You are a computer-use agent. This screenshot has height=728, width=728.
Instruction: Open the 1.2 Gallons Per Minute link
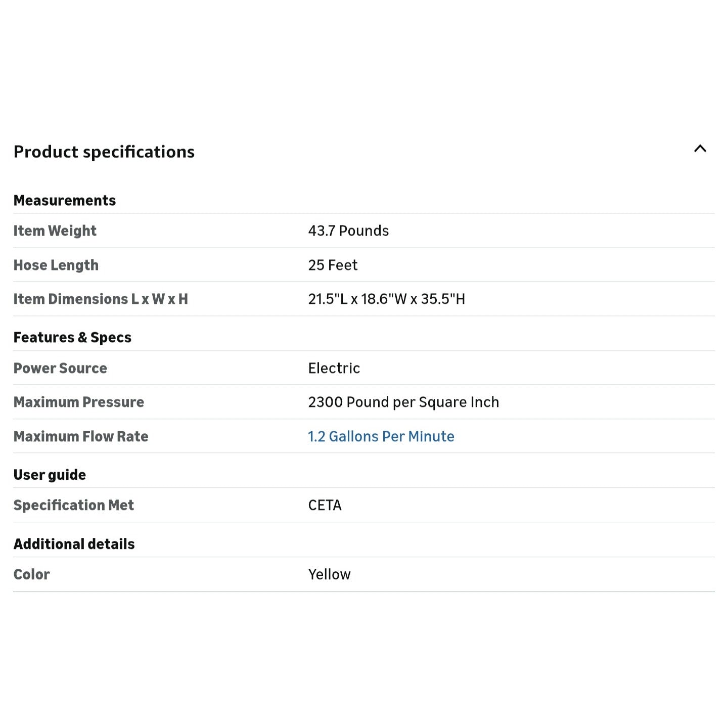(x=381, y=436)
